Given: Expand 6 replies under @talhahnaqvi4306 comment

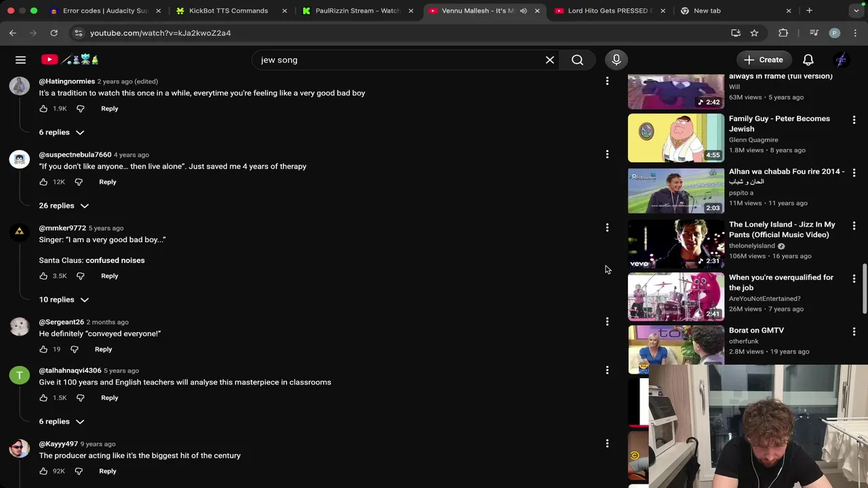Looking at the screenshot, I should (61, 422).
